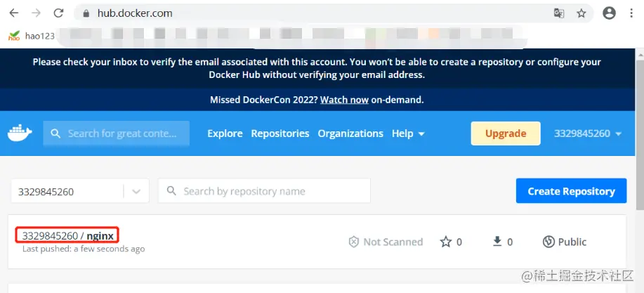The image size is (644, 293).
Task: Click the Public visibility icon for nginx
Action: pos(548,242)
